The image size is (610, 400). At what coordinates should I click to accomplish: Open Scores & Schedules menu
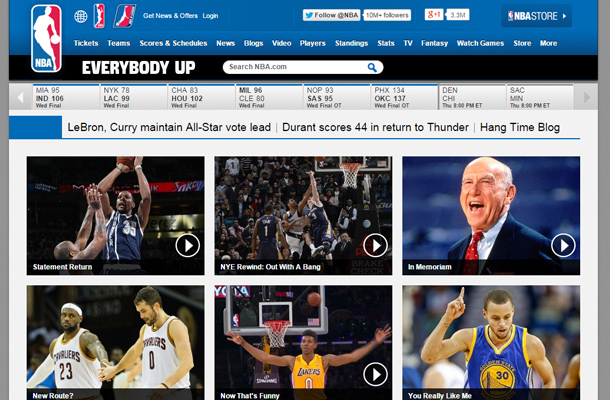pyautogui.click(x=173, y=43)
